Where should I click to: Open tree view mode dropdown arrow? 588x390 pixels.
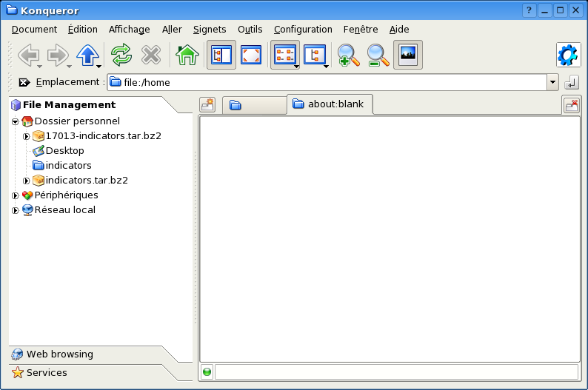[x=326, y=67]
